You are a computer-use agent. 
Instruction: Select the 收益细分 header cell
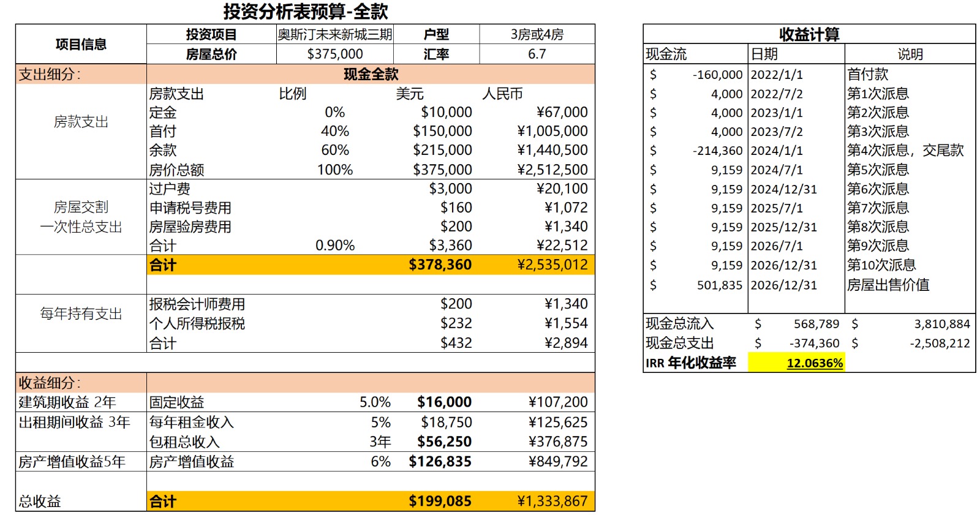[x=81, y=383]
